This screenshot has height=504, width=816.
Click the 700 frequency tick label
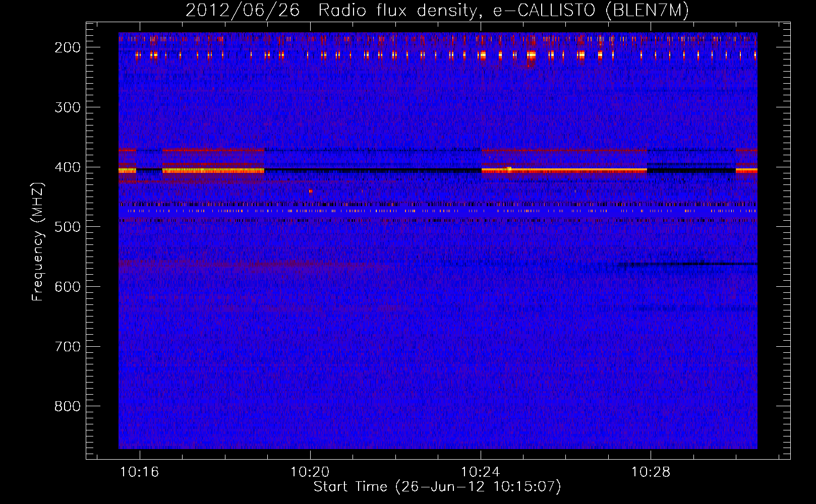68,347
